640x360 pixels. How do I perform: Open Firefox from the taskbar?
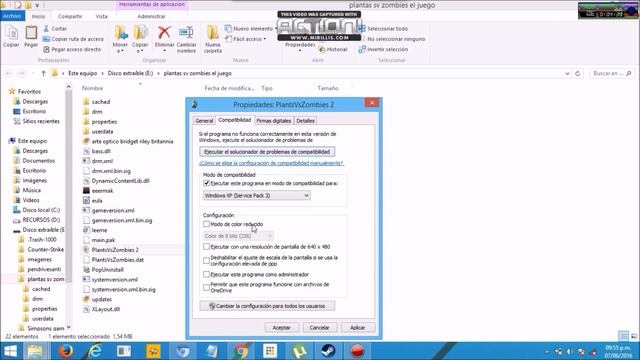tap(65, 351)
